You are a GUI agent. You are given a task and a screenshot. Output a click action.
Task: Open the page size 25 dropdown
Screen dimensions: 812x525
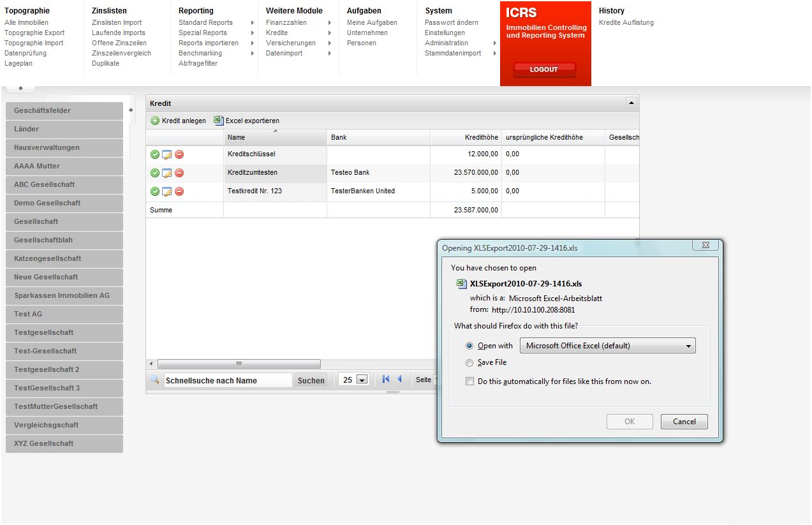point(354,380)
